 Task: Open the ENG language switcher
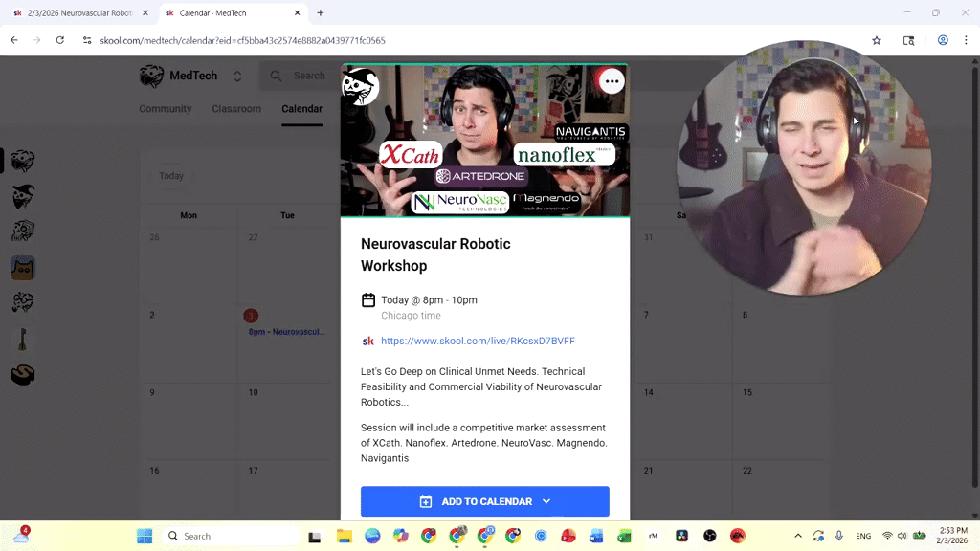coord(863,536)
